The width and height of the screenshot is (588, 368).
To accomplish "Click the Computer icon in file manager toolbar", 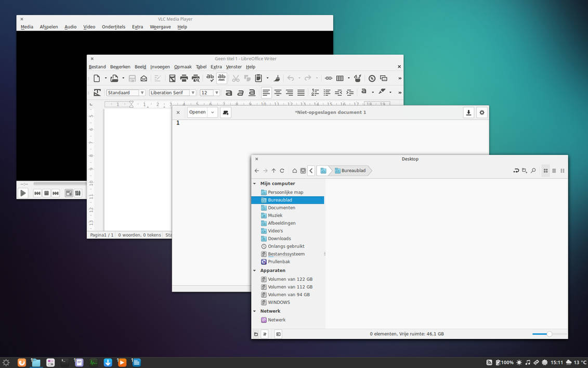I will (303, 171).
